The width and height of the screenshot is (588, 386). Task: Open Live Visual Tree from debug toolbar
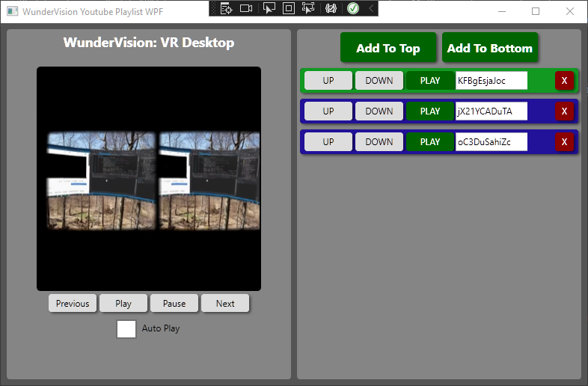(x=227, y=8)
